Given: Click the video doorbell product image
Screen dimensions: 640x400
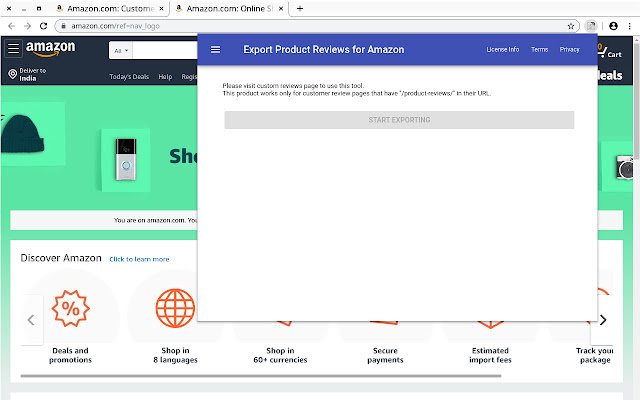Looking at the screenshot, I should pyautogui.click(x=126, y=160).
